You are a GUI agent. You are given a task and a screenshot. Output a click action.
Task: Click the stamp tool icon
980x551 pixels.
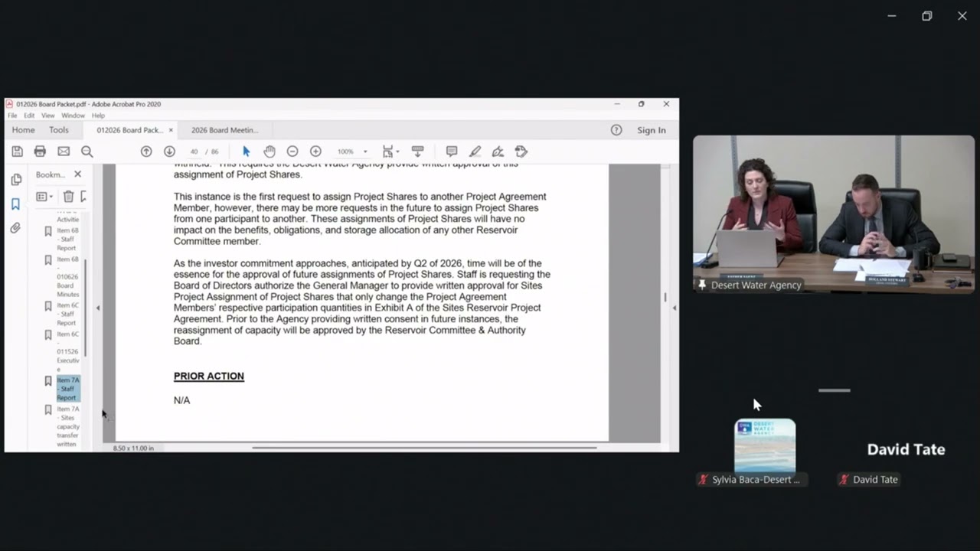(x=521, y=152)
